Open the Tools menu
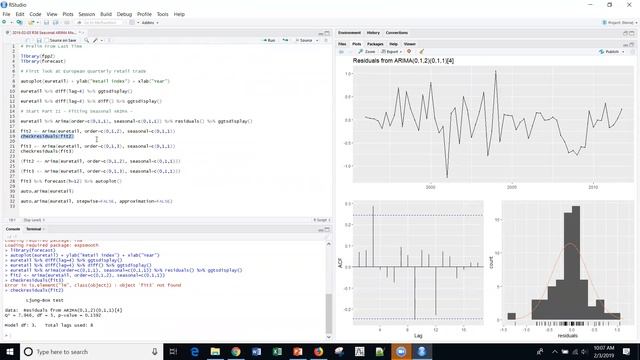 pyautogui.click(x=162, y=14)
